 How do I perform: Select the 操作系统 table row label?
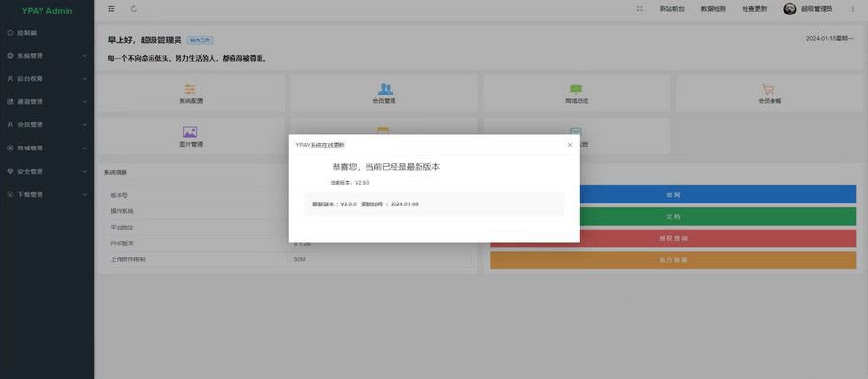click(122, 211)
